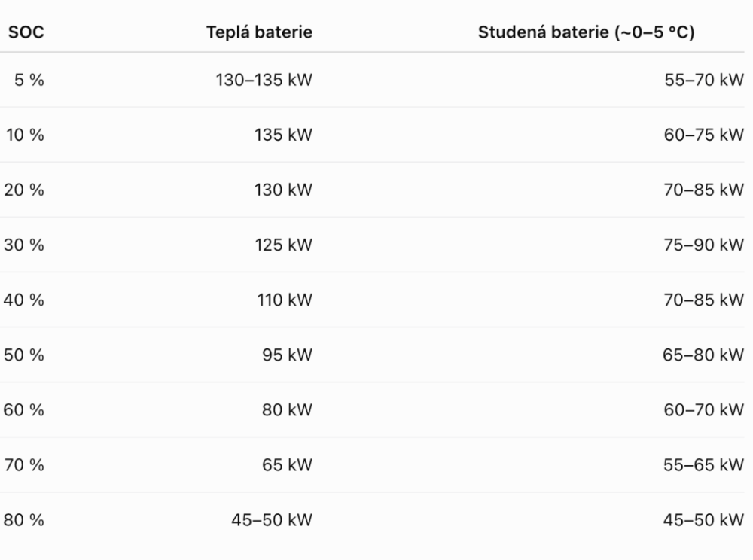
Task: Select the 80 kW value at 60 %
Action: pos(287,409)
